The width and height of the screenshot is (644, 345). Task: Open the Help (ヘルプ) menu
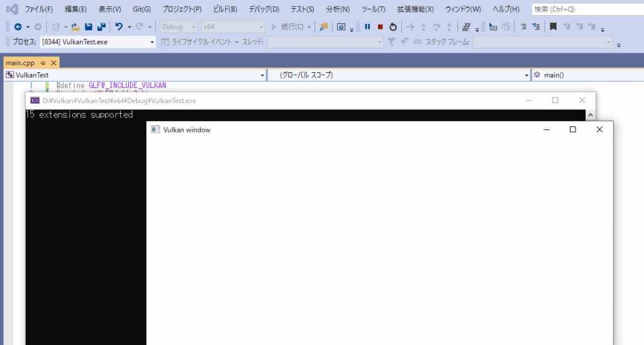click(x=506, y=9)
